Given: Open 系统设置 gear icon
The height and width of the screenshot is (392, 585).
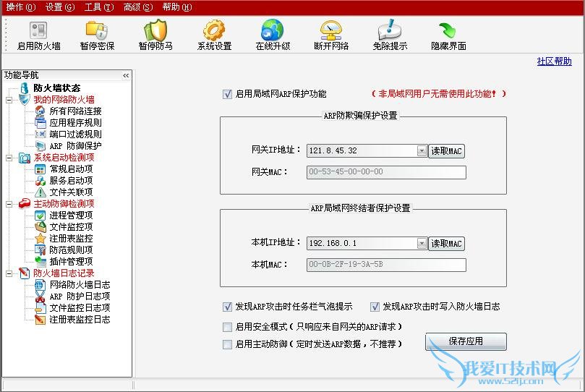Looking at the screenshot, I should tap(214, 30).
